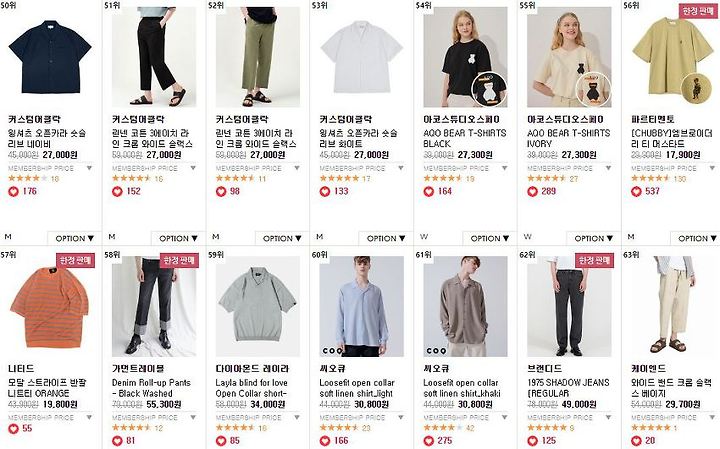The width and height of the screenshot is (720, 449).
Task: Open the orange striped knit tee thumbnail
Action: click(50, 306)
